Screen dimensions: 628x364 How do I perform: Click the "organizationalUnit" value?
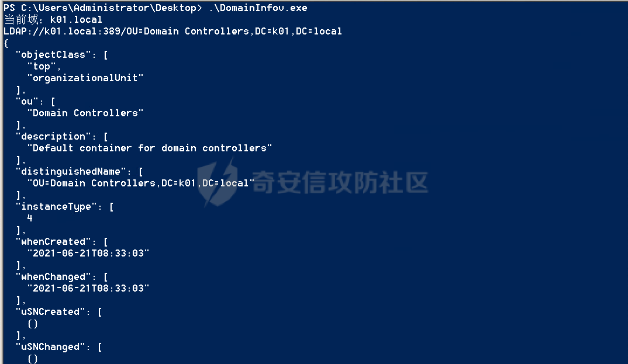[85, 78]
